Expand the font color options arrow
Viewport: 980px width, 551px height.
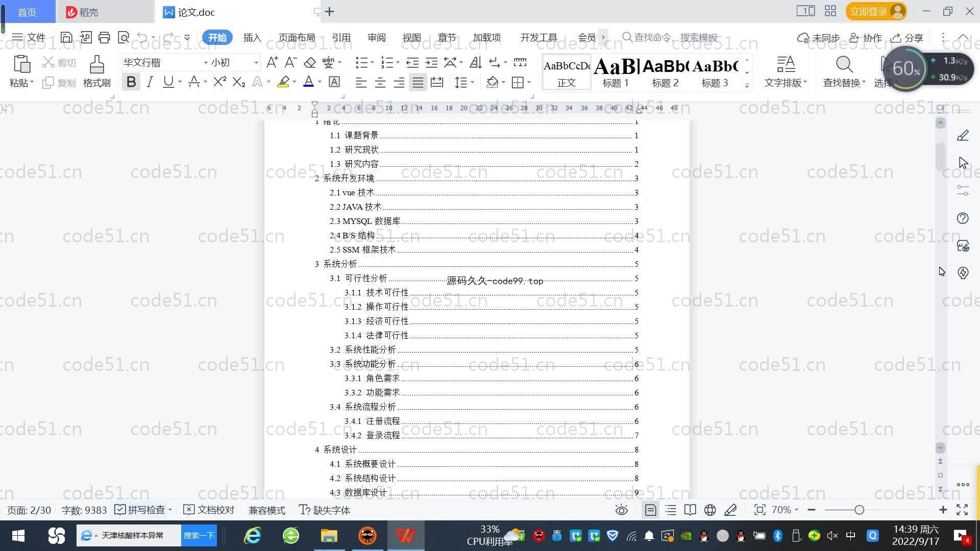[320, 82]
